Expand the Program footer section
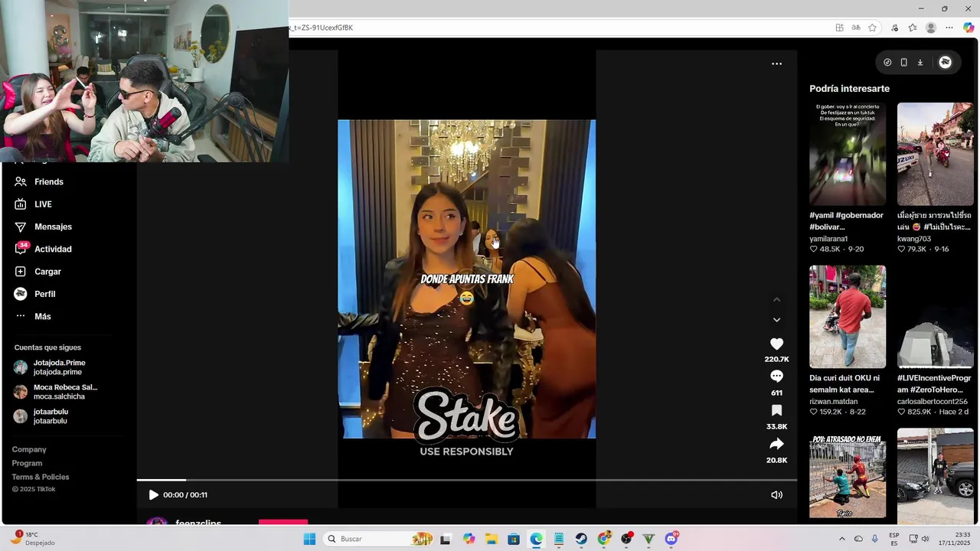The width and height of the screenshot is (980, 551). pos(27,463)
